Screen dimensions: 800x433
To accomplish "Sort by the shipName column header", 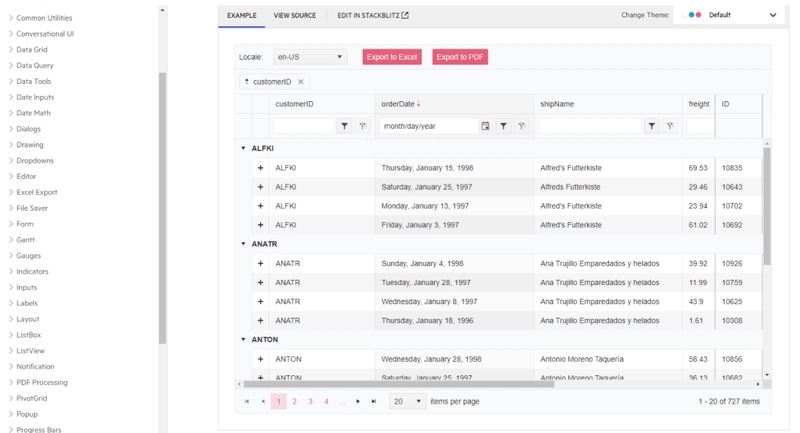I will [x=557, y=104].
